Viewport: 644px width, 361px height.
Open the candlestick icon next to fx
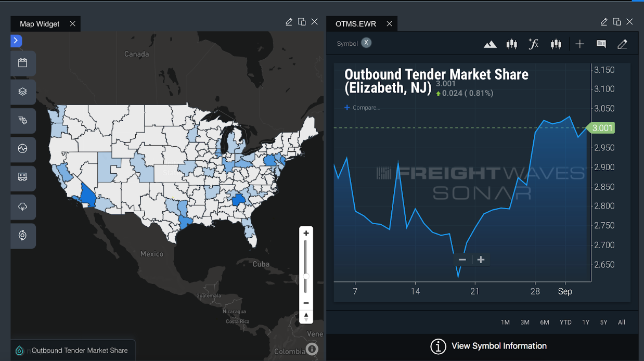(556, 44)
